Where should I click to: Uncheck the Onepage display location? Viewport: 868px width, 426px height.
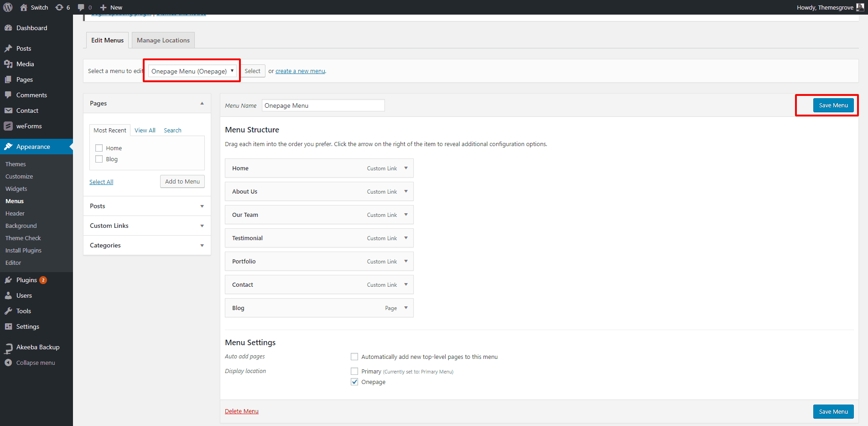tap(354, 382)
